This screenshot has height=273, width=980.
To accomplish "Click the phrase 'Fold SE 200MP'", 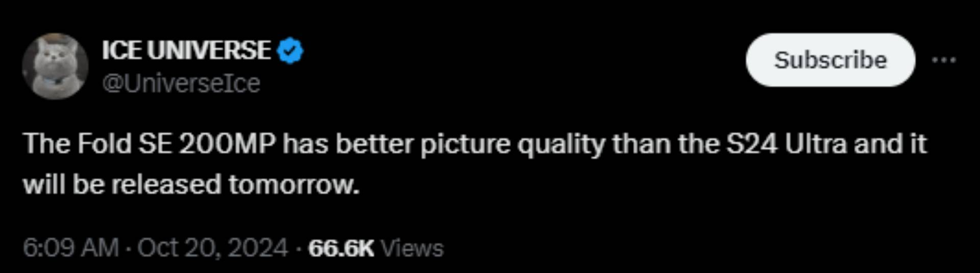I will [177, 144].
